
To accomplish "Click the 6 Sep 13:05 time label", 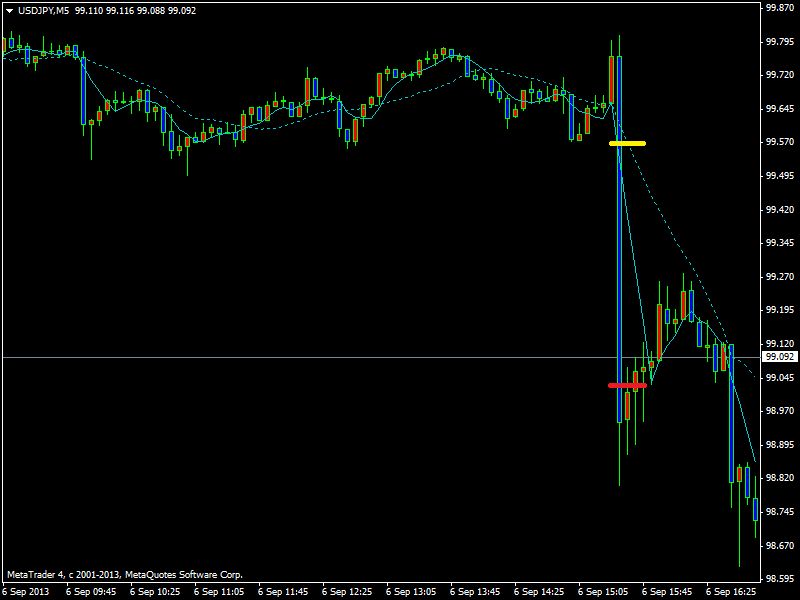I will click(x=411, y=592).
